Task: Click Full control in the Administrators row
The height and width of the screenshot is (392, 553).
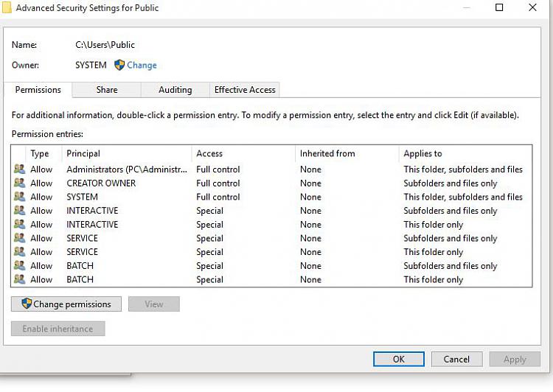Action: click(218, 169)
